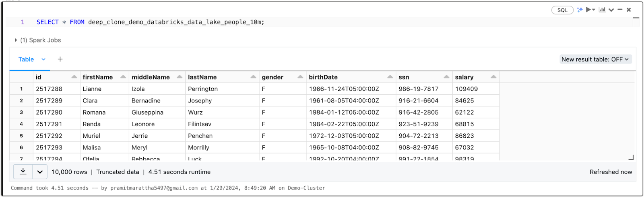Sort by the id column arrow
Screen dimensions: 644x198
tap(74, 77)
